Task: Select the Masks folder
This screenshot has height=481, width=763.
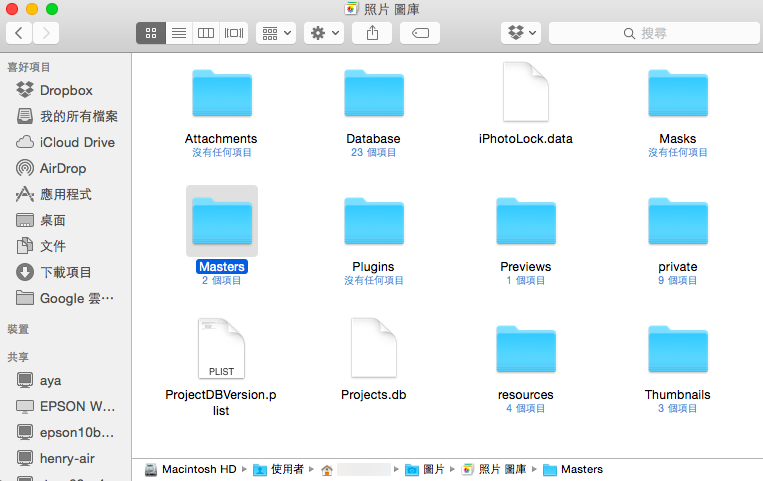Action: click(x=678, y=93)
